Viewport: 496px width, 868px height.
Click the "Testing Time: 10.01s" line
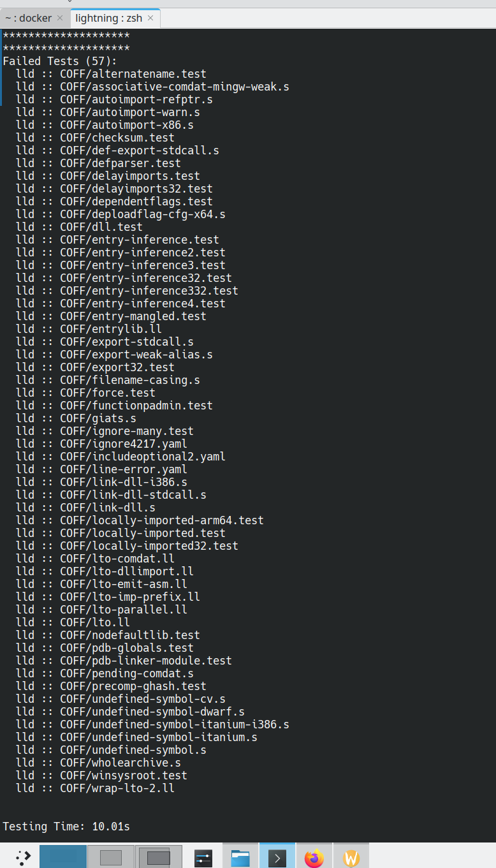pos(67,827)
